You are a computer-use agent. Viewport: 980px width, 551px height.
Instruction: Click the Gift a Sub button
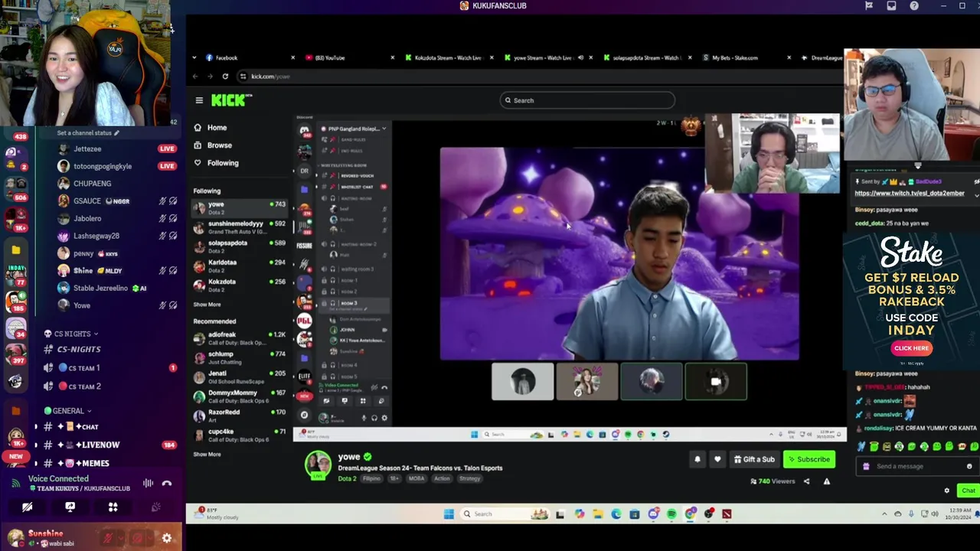(754, 459)
